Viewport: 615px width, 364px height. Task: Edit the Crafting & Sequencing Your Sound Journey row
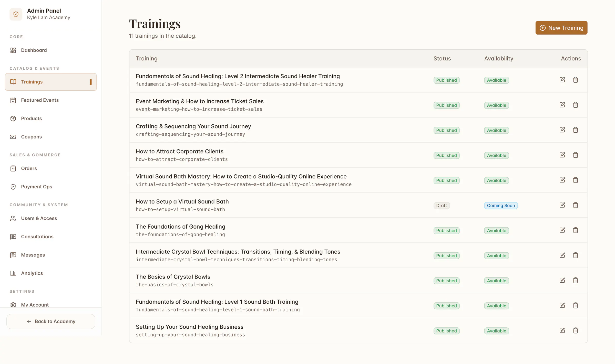click(562, 130)
